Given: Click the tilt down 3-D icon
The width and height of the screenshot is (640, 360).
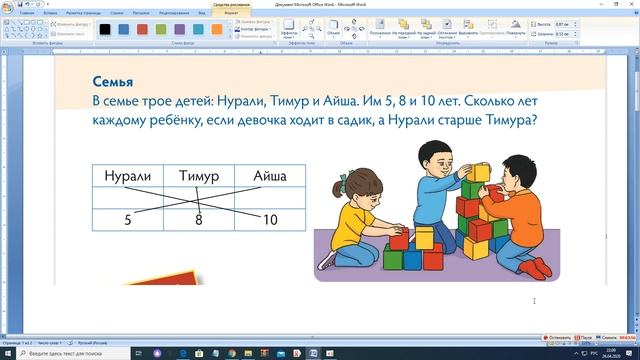Looking at the screenshot, I should coord(354,36).
